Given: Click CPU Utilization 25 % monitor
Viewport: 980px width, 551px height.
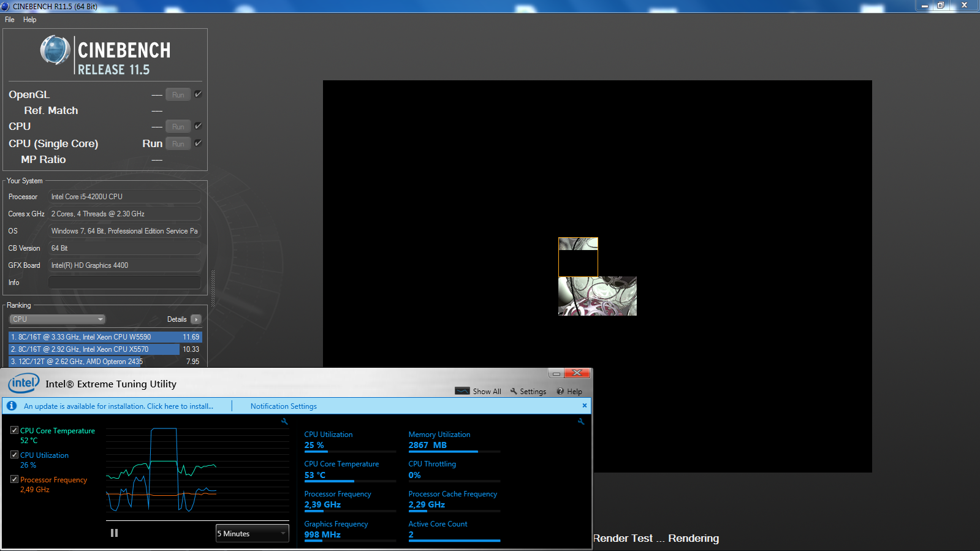Looking at the screenshot, I should click(350, 441).
